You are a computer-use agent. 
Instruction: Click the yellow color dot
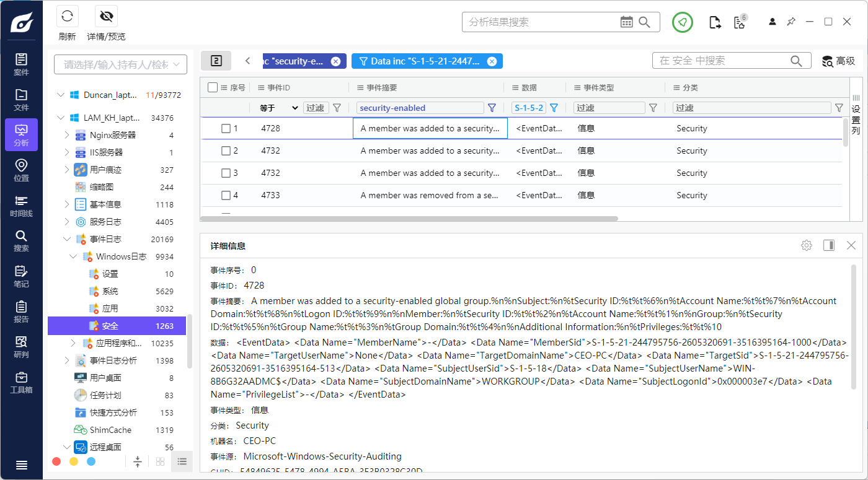click(74, 461)
